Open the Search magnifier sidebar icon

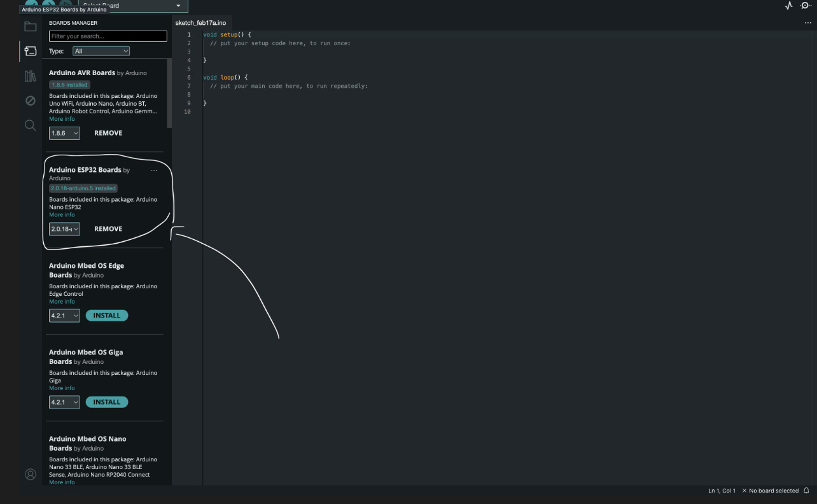pos(30,125)
